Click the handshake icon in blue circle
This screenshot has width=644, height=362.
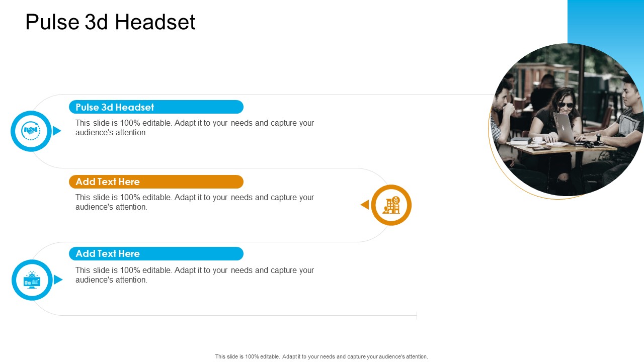[x=31, y=131]
